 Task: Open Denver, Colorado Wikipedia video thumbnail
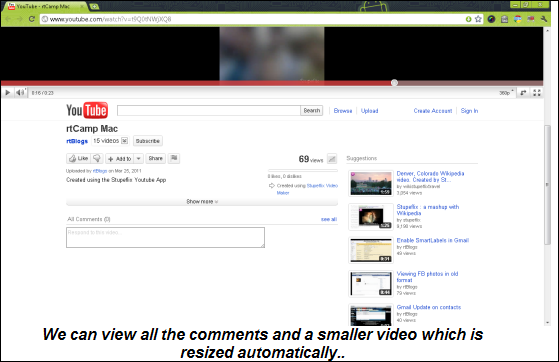tap(371, 183)
